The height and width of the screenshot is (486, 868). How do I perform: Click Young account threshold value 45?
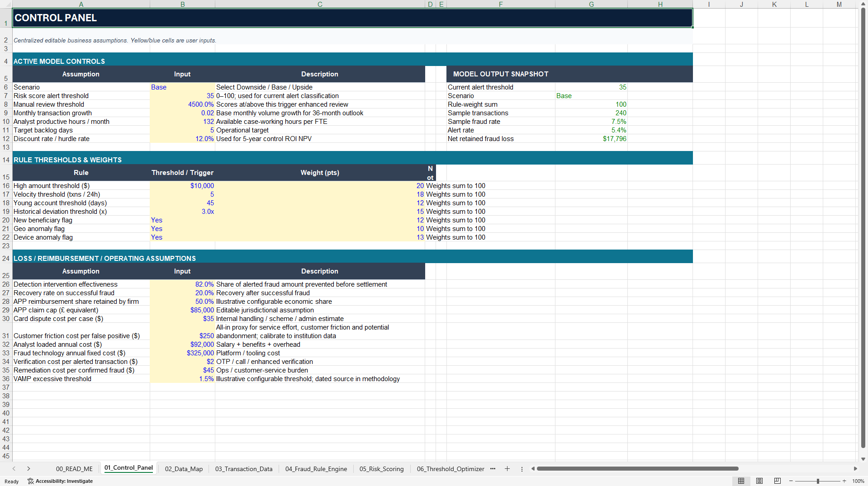[x=182, y=203]
